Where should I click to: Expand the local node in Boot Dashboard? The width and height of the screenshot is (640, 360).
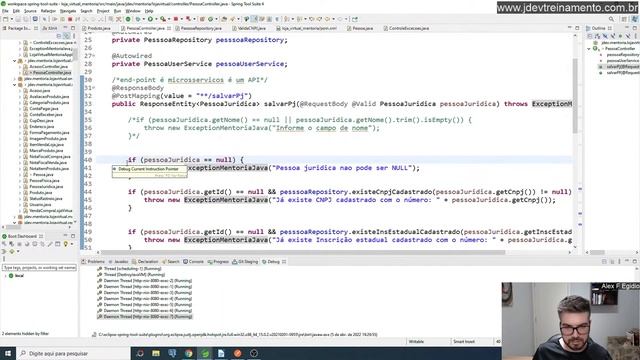[x=5, y=276]
